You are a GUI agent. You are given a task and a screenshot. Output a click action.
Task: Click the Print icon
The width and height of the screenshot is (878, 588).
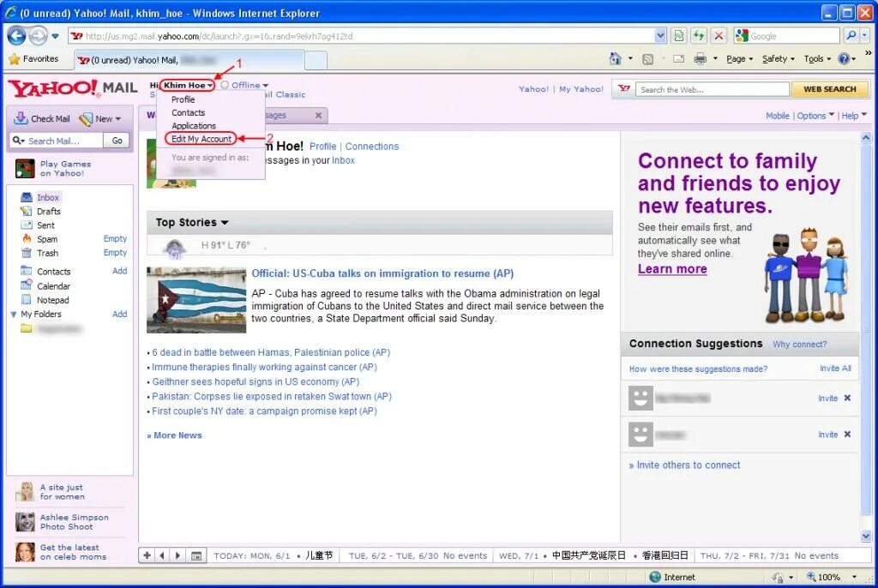[x=700, y=59]
